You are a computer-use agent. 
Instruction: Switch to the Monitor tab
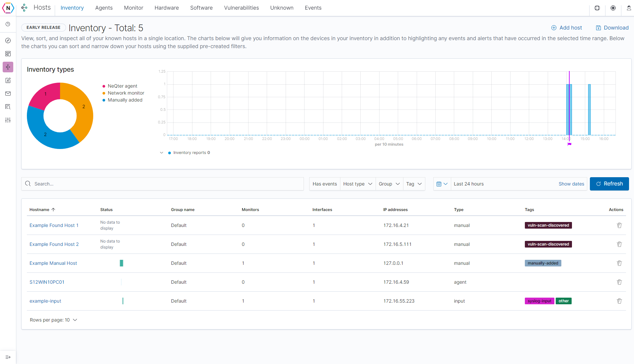[x=134, y=8]
